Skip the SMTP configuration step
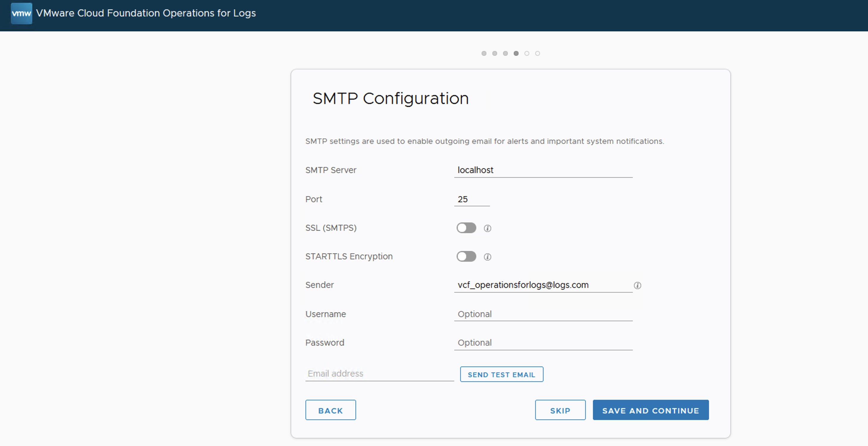 pos(560,410)
